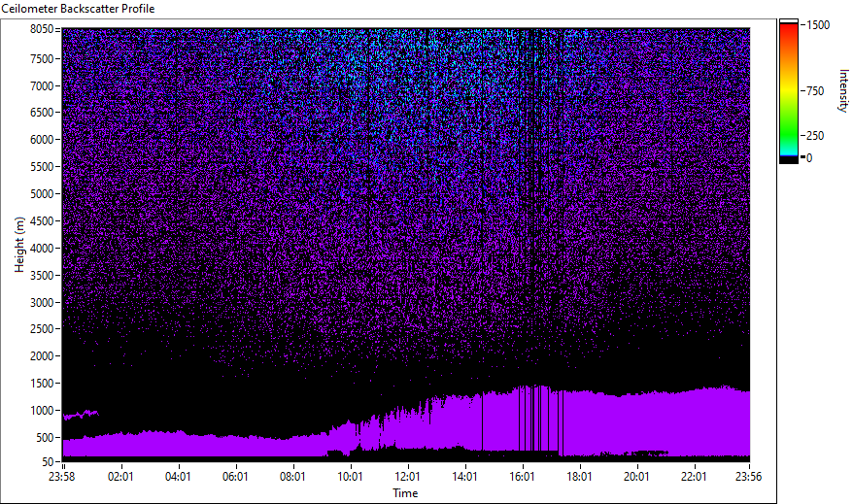Screen dimensions: 853x504
Task: Click the Ceilometer Backscatter Profile title
Action: point(78,9)
